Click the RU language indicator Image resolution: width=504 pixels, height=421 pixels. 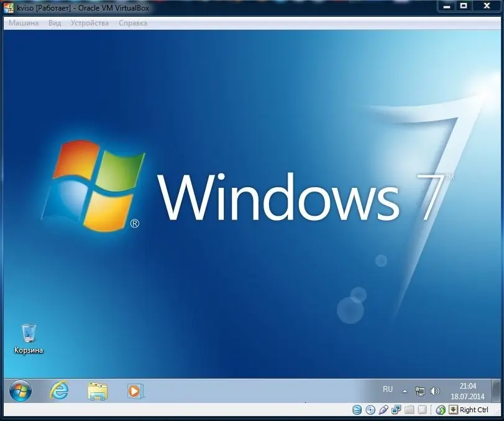[388, 389]
